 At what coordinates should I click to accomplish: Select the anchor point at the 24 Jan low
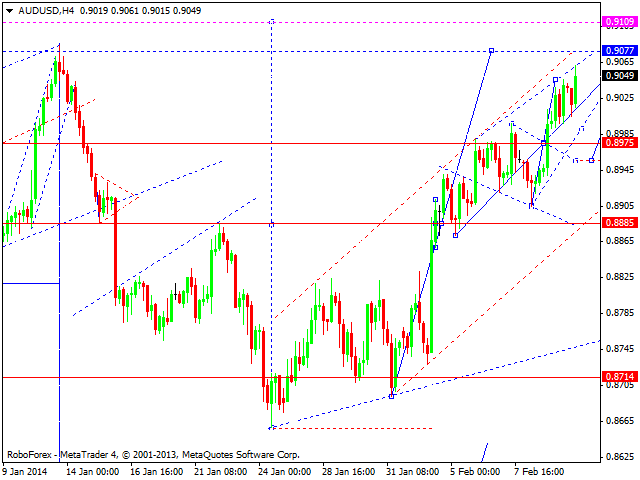pyautogui.click(x=271, y=428)
